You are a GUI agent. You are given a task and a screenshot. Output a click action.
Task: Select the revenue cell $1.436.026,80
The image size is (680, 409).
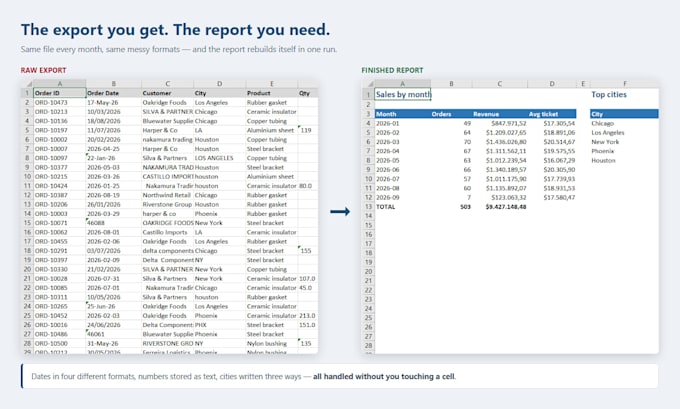[500, 142]
